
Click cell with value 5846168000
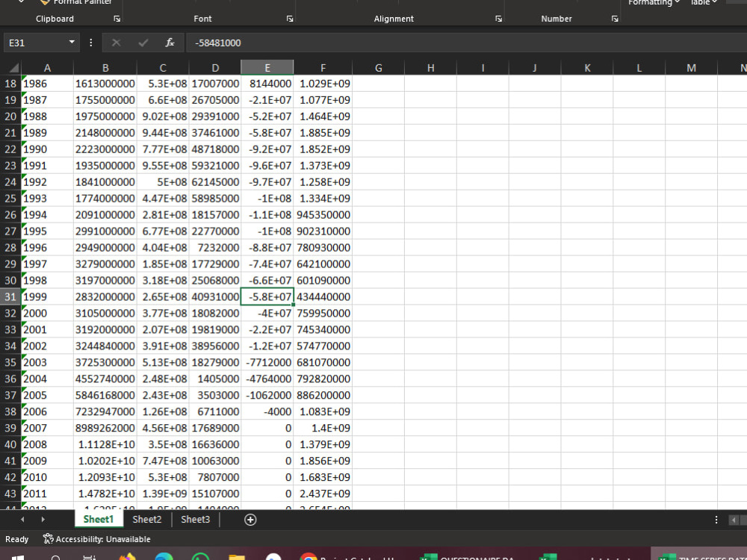105,395
